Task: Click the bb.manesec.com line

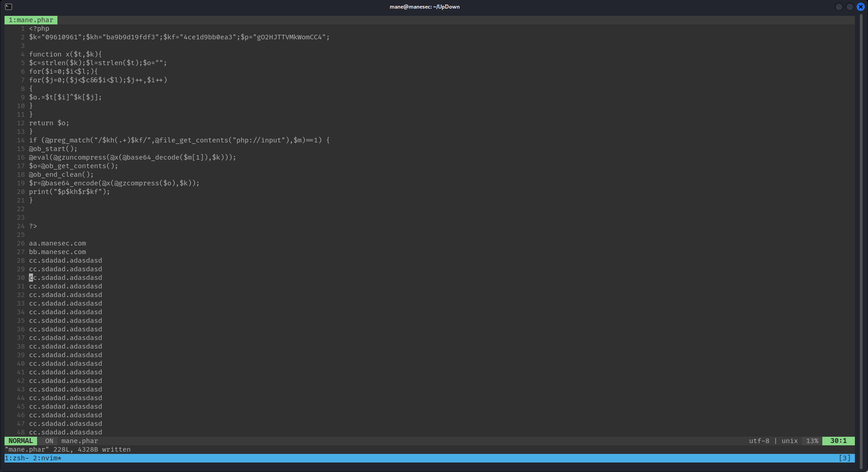Action: click(57, 252)
